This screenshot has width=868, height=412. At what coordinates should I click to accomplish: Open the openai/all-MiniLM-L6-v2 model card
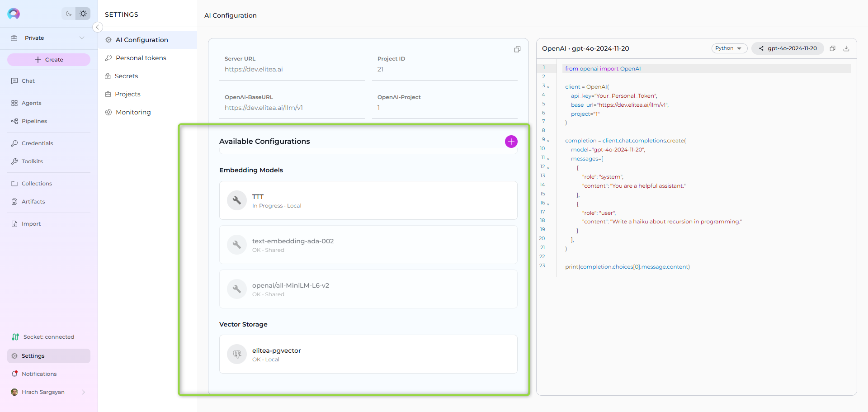pos(368,289)
